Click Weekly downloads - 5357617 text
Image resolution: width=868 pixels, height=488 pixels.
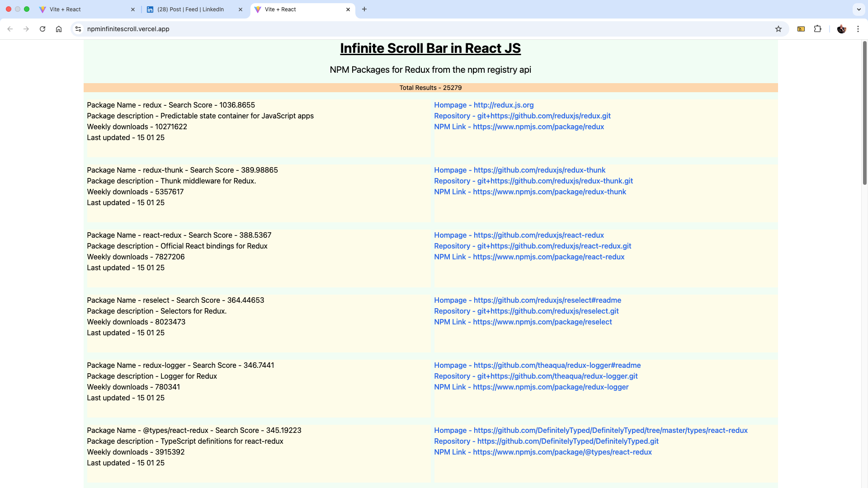[x=135, y=192]
